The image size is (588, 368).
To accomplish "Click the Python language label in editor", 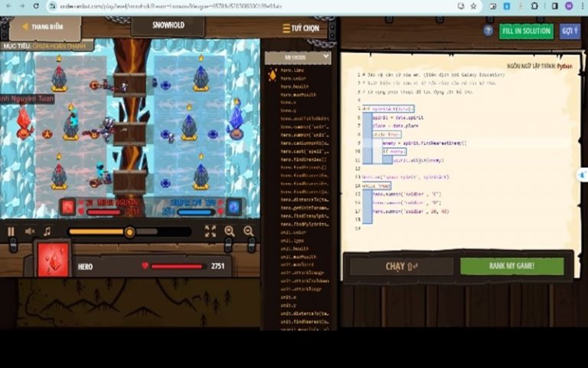I will point(564,66).
